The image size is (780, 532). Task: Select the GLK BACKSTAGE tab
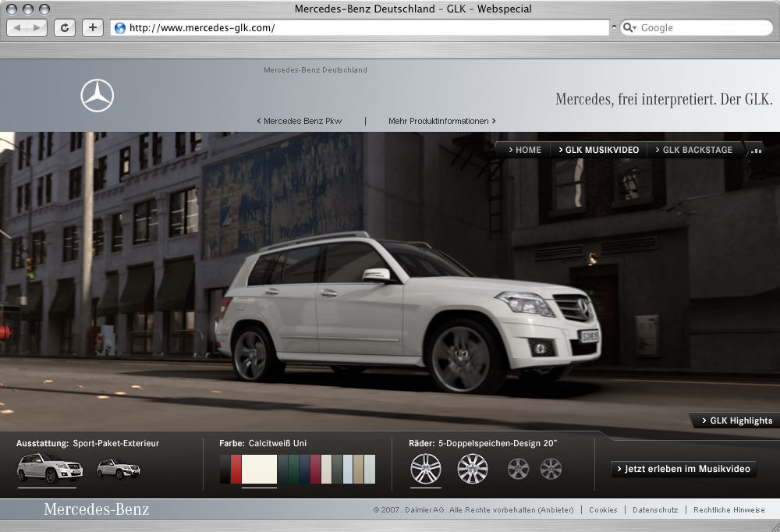coord(694,150)
